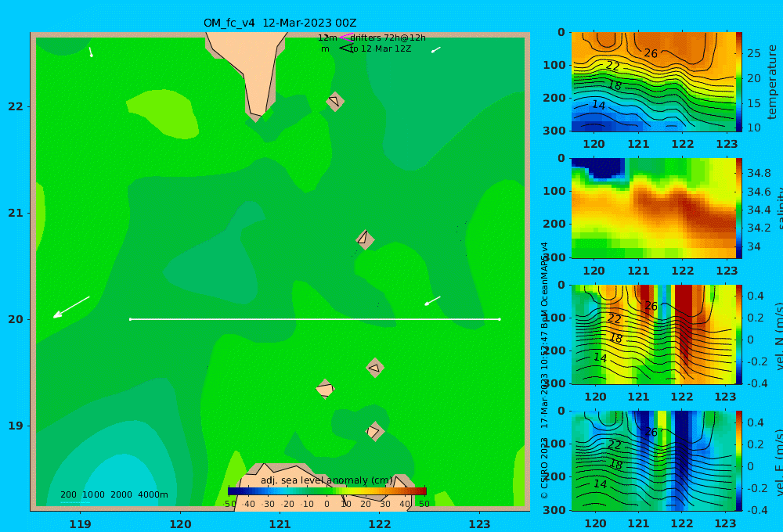Click the dark blue low-salinity patch in salinity panel
This screenshot has width=783, height=532.
click(x=601, y=167)
